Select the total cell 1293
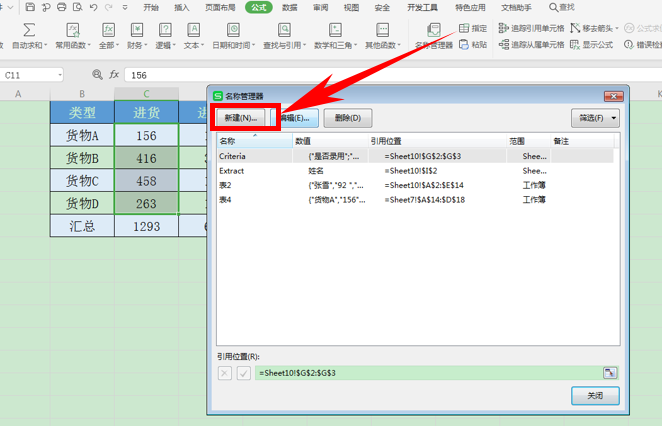The image size is (664, 426). [x=146, y=226]
